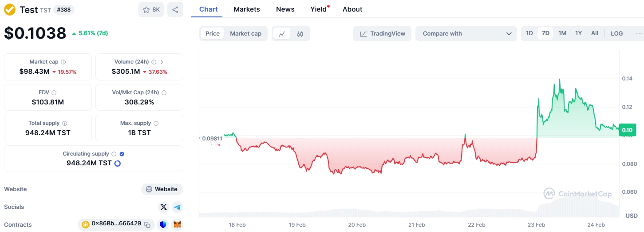Click the MetaMask fox icon
Image resolution: width=644 pixels, height=232 pixels.
pyautogui.click(x=177, y=225)
